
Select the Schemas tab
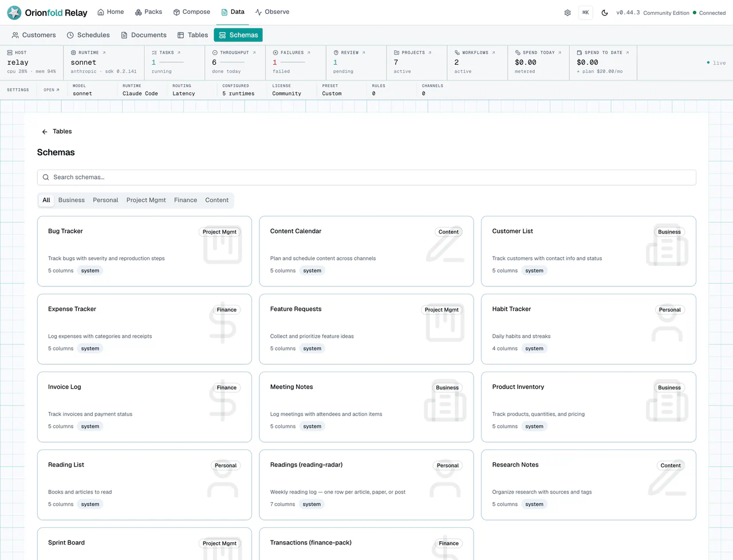[x=238, y=35]
